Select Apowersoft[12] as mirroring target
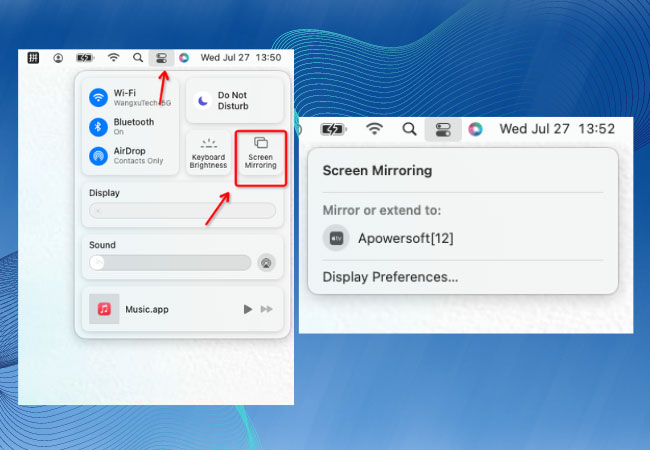The width and height of the screenshot is (650, 450). (463, 238)
